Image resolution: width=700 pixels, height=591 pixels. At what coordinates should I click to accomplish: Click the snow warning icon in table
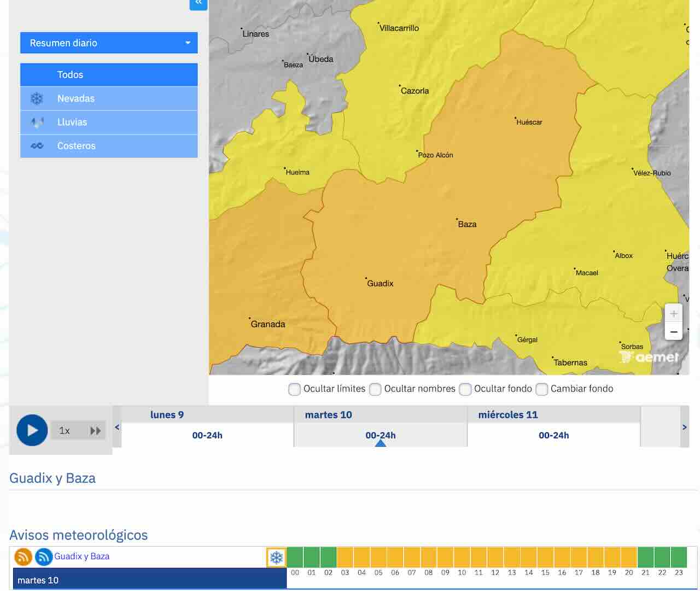point(277,558)
